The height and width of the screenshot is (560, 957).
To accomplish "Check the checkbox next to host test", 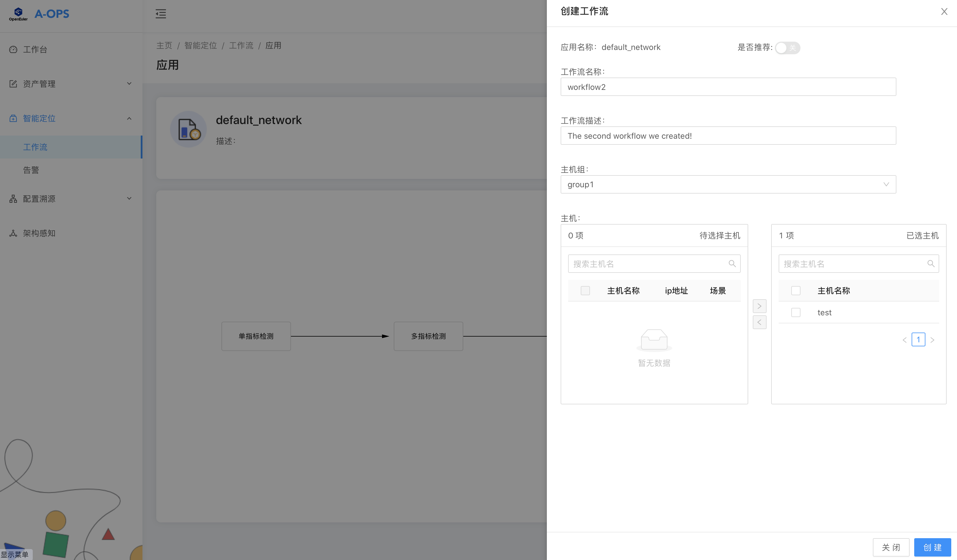I will point(796,312).
